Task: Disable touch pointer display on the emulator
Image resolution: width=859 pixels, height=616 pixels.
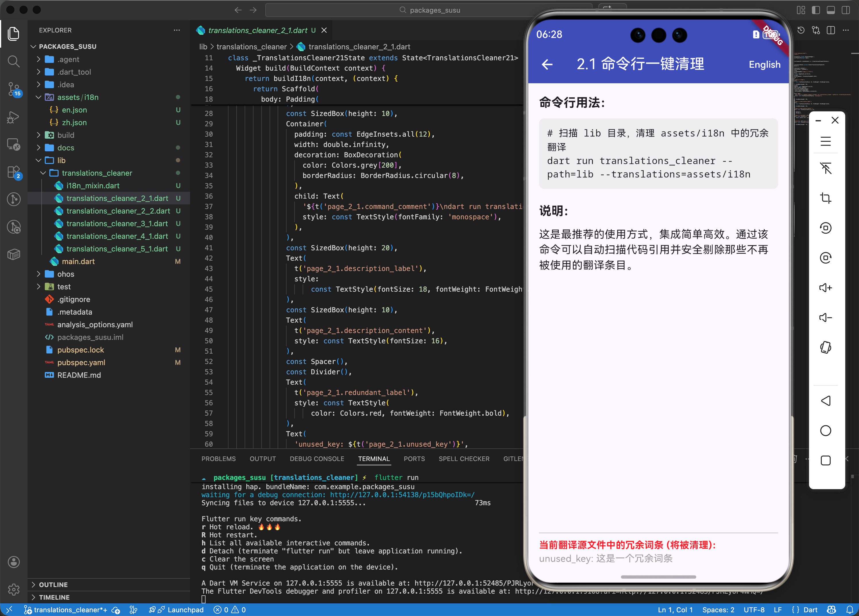Action: 826,168
